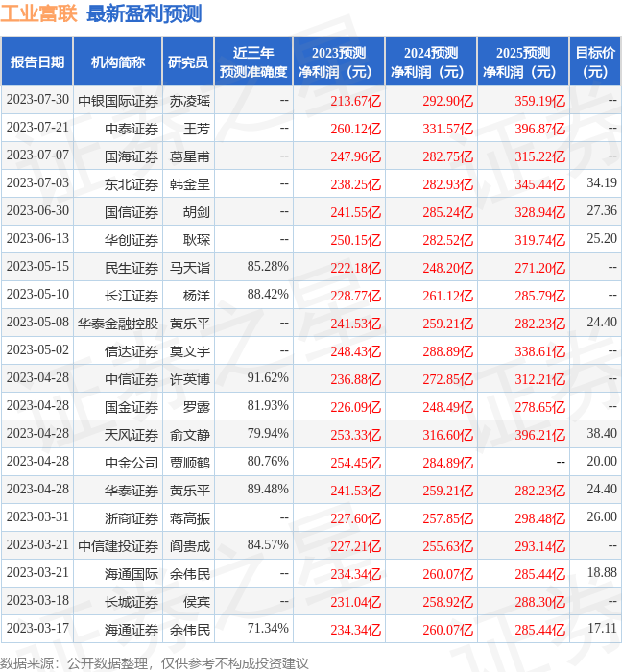Click accuracy value 84.57%
This screenshot has width=622, height=672.
pyautogui.click(x=268, y=545)
